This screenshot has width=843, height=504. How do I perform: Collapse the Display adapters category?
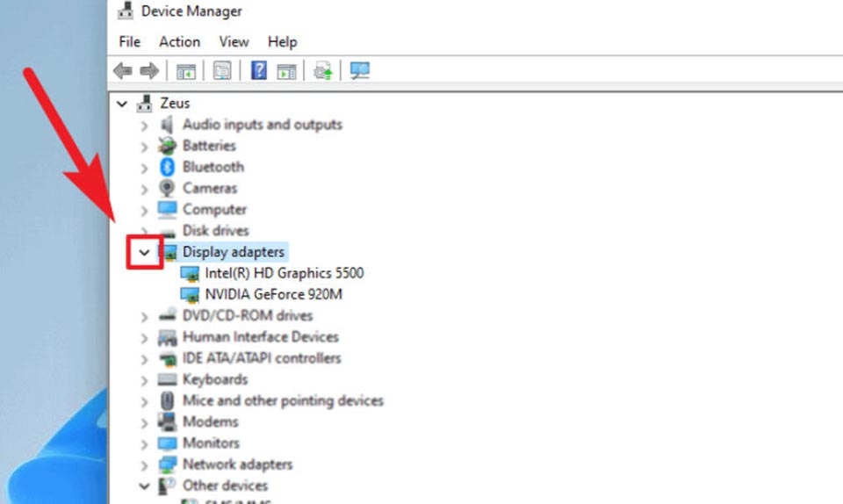tap(145, 252)
